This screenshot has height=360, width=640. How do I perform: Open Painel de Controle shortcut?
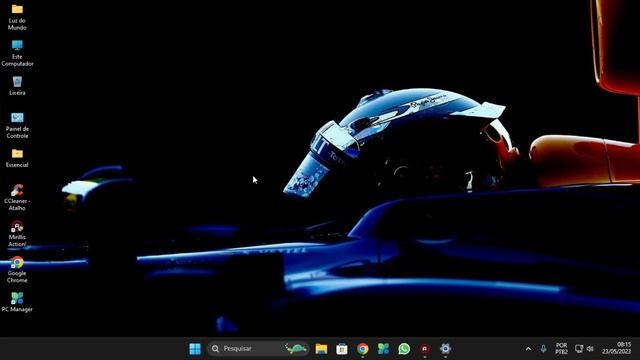point(17,125)
